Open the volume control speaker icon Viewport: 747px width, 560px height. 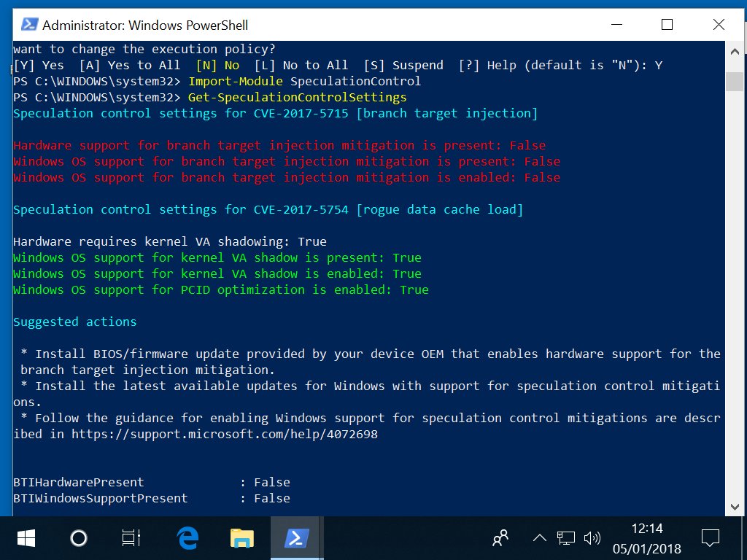click(x=592, y=538)
